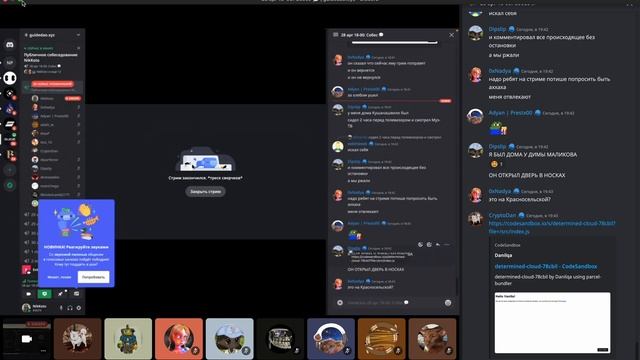
Task: Open the NP server icon
Action: (10, 62)
